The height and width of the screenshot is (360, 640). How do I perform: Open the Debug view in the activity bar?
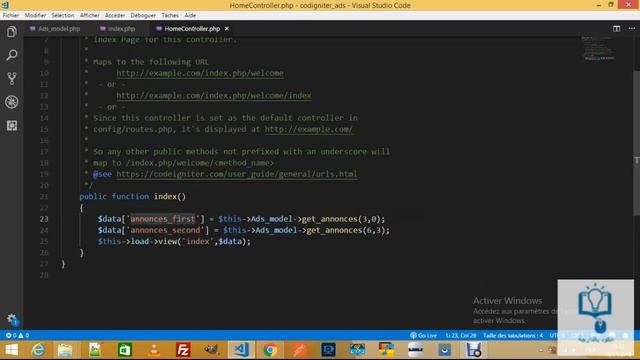11,102
